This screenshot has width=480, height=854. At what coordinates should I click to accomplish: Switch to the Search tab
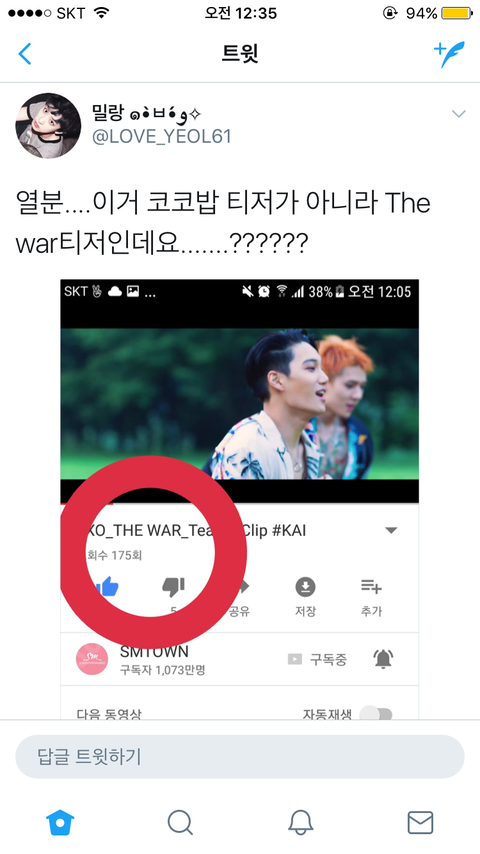point(180,822)
